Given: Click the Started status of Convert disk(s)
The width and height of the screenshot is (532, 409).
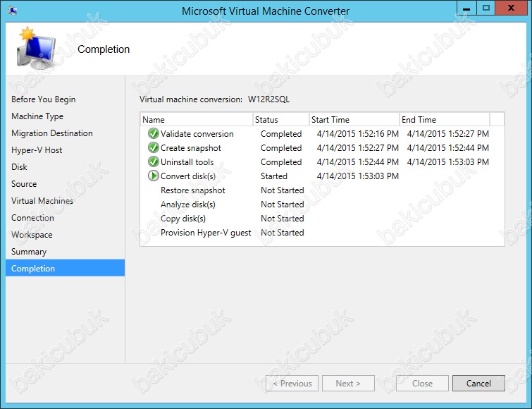Looking at the screenshot, I should (274, 176).
